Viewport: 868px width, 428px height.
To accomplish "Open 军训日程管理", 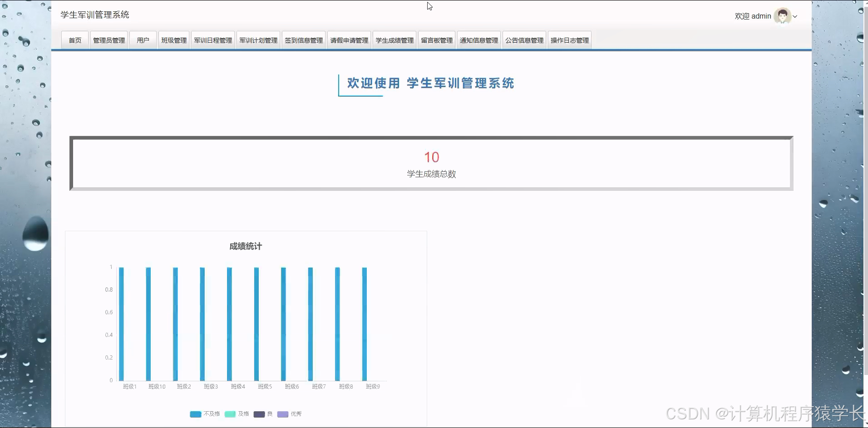I will [212, 40].
